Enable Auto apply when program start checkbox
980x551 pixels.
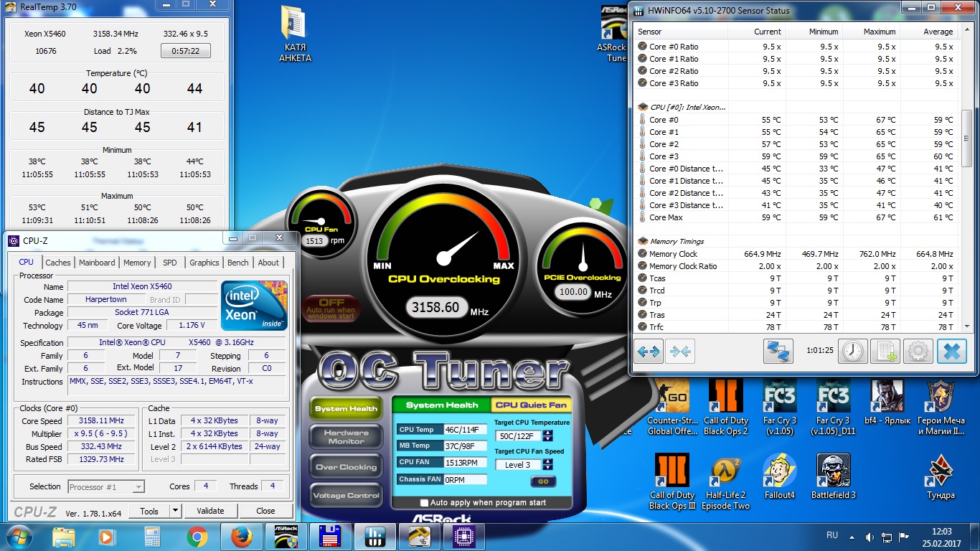(x=424, y=503)
